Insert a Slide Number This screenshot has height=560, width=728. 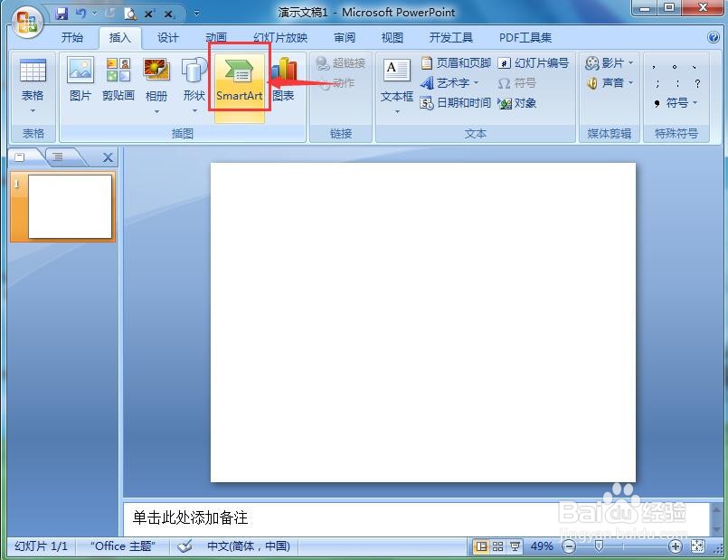point(532,62)
